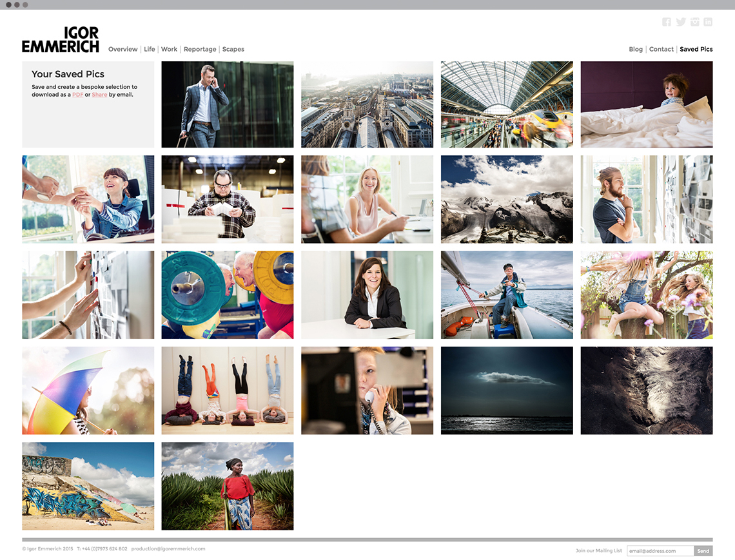Open the snowy mountain landscape photo
The height and width of the screenshot is (560, 735).
click(507, 199)
